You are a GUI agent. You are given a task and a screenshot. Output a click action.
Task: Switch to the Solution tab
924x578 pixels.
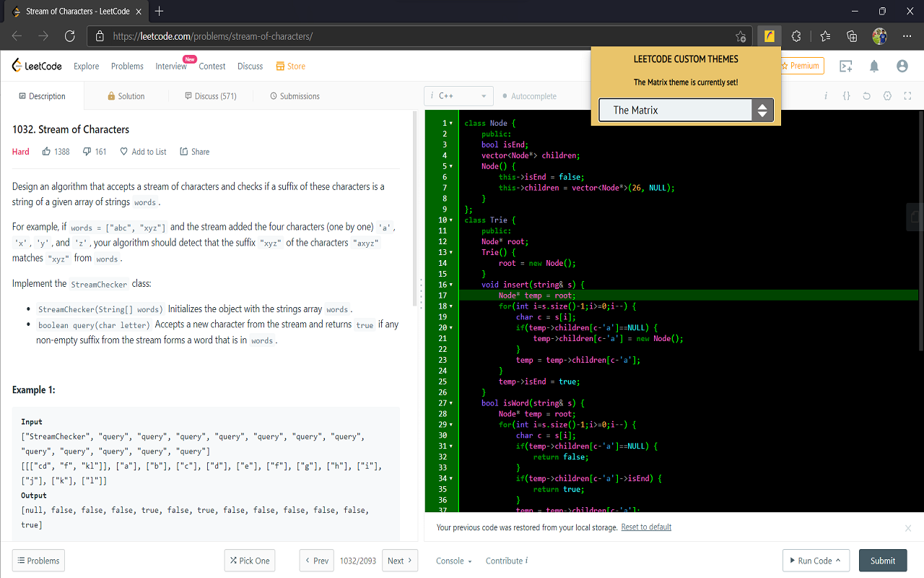(x=126, y=96)
